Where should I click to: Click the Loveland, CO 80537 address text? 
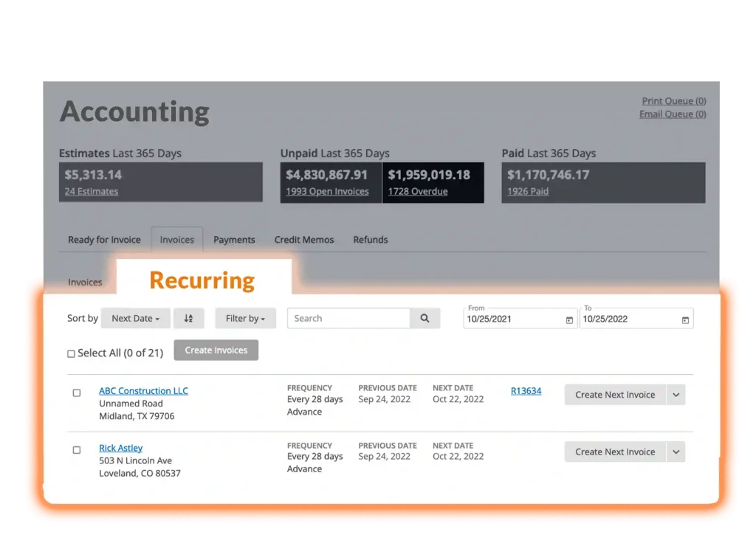coord(140,473)
